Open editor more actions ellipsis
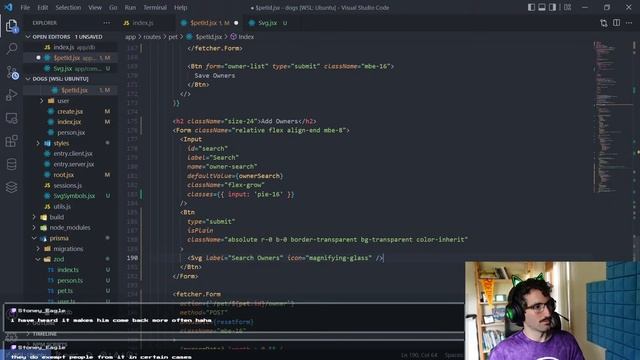Image resolution: width=640 pixels, height=360 pixels. tap(629, 23)
